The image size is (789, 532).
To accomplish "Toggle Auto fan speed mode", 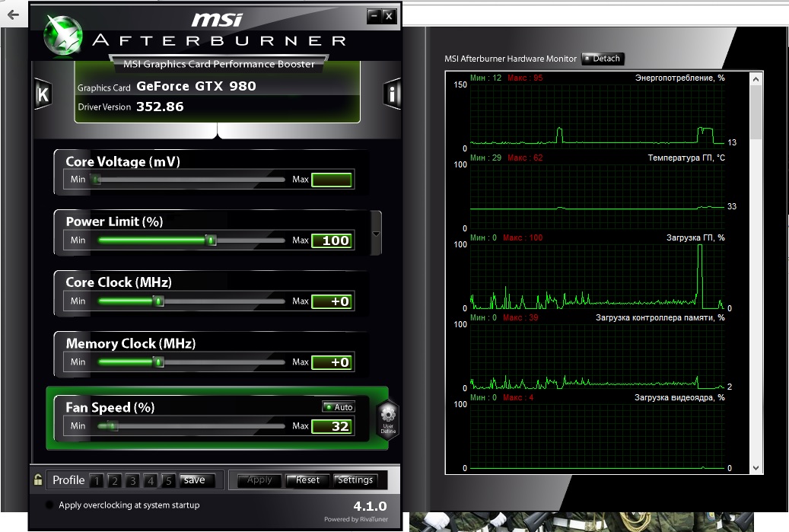I will (x=339, y=406).
